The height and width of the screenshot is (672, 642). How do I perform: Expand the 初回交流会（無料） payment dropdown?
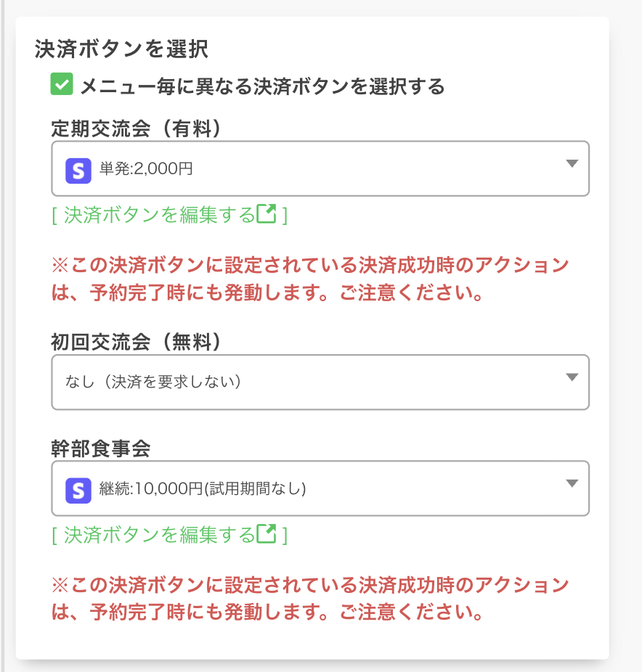pos(320,382)
